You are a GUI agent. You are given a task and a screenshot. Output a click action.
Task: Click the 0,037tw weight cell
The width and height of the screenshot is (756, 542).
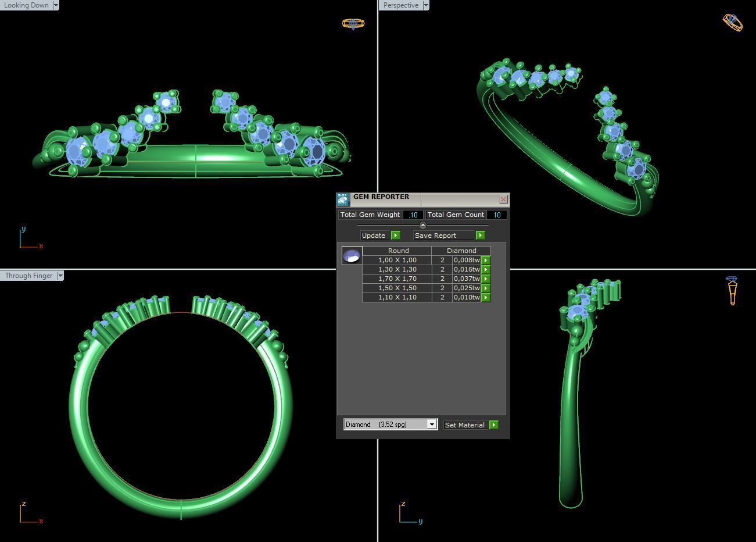point(467,279)
